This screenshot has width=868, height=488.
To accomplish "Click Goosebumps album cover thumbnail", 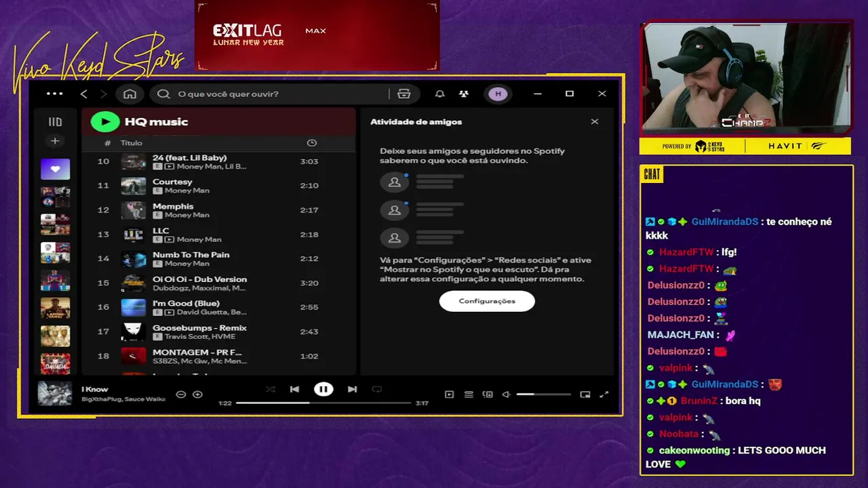I will coord(134,332).
